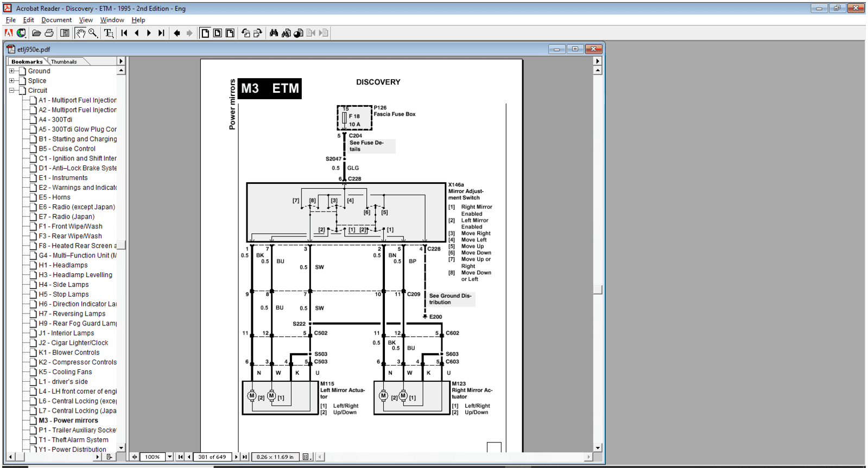The height and width of the screenshot is (468, 868).
Task: Open bookmark H1 - Headlamps
Action: [63, 265]
